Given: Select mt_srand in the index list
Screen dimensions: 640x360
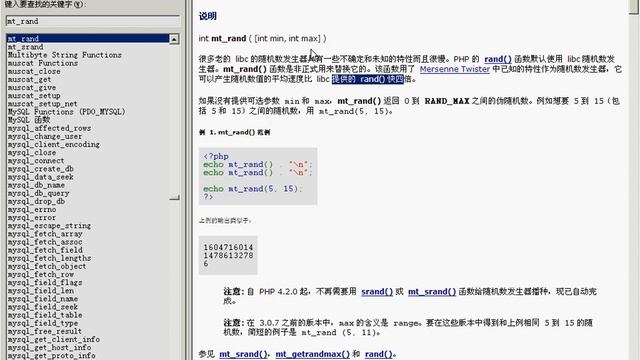Looking at the screenshot, I should pyautogui.click(x=25, y=47).
